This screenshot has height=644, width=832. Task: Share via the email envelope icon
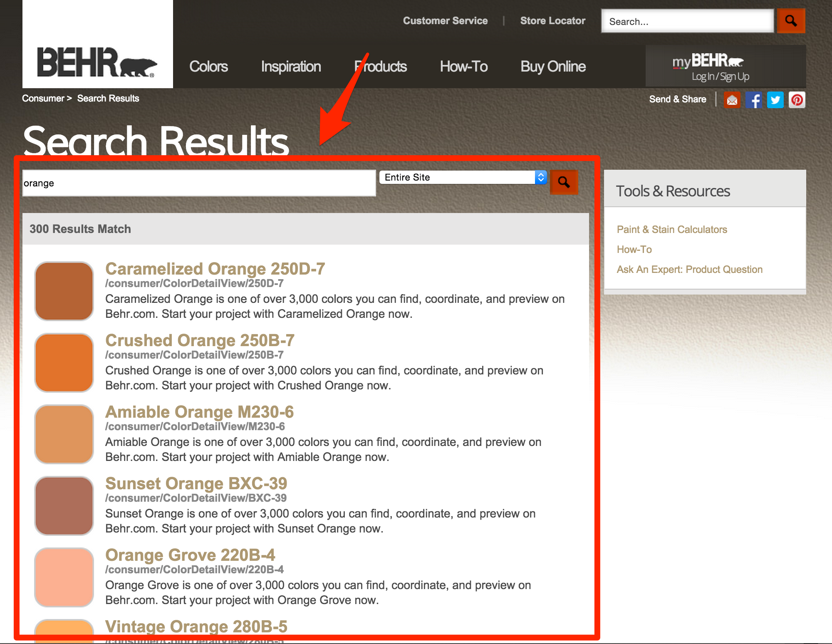pos(732,100)
